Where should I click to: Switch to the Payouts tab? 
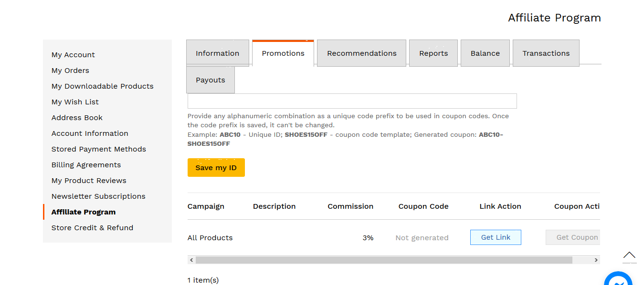point(211,80)
